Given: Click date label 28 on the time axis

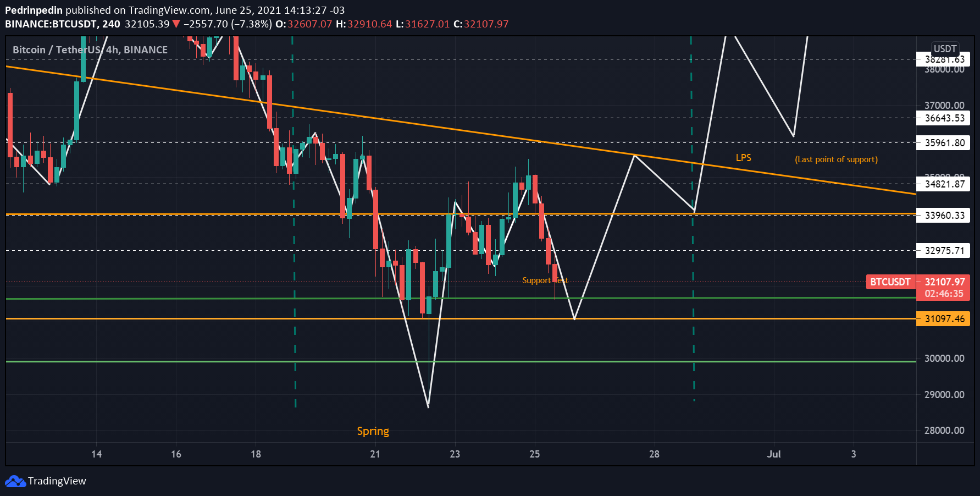Looking at the screenshot, I should [x=654, y=454].
